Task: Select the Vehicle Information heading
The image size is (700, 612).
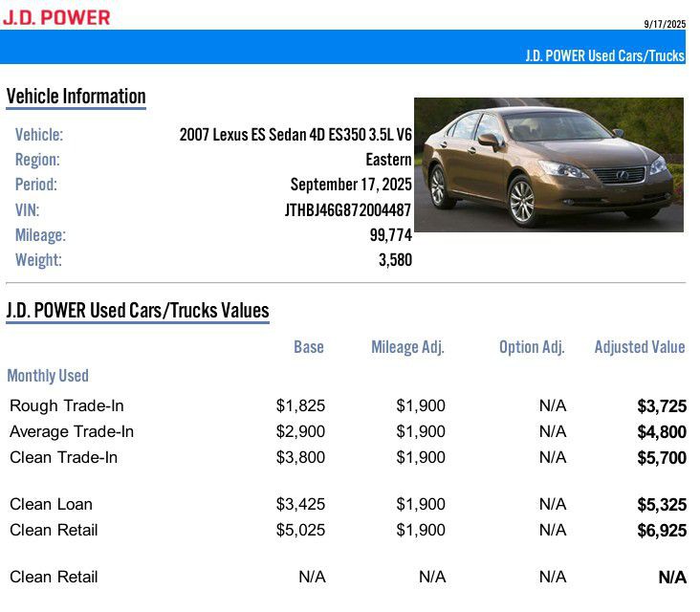Action: pos(76,97)
